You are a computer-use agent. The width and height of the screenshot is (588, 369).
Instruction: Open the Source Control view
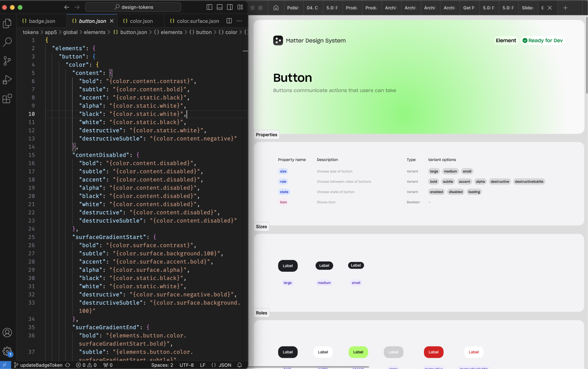(7, 61)
